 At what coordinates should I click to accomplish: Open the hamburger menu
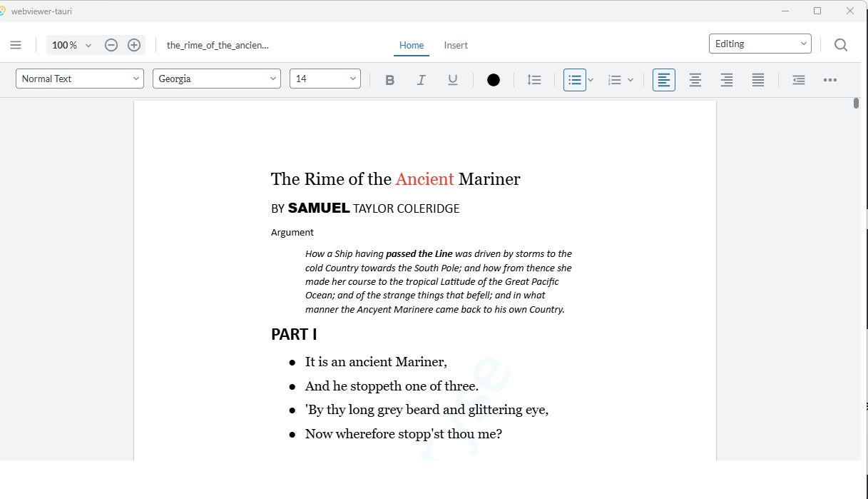(16, 45)
